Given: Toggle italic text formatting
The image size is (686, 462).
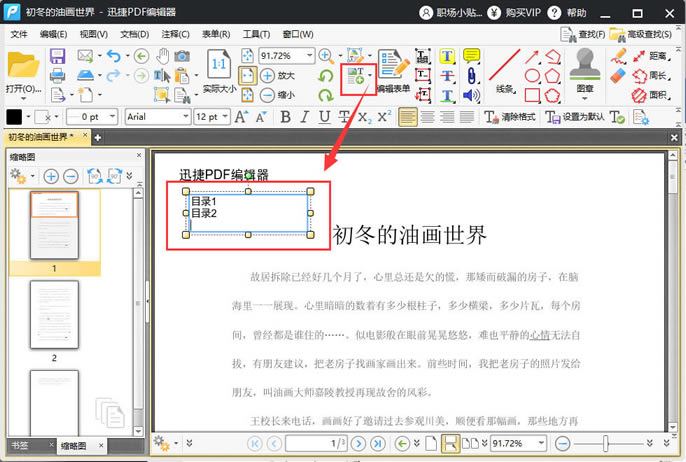Looking at the screenshot, I should [x=306, y=117].
